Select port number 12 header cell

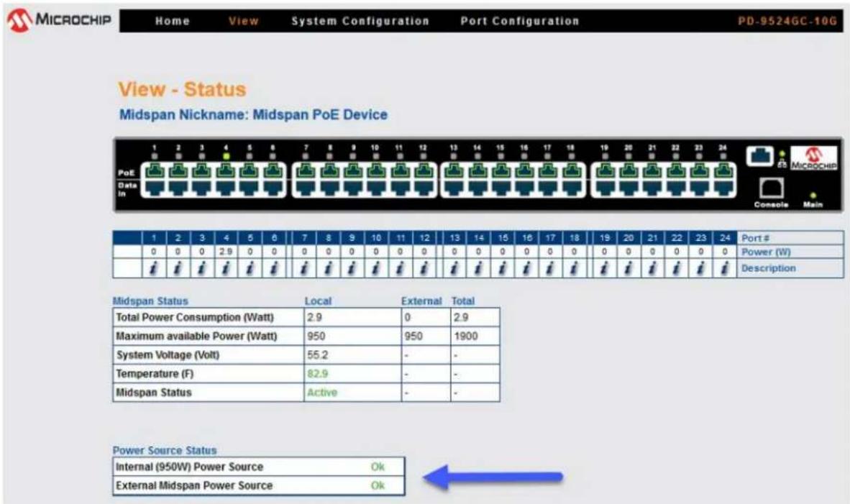(424, 238)
